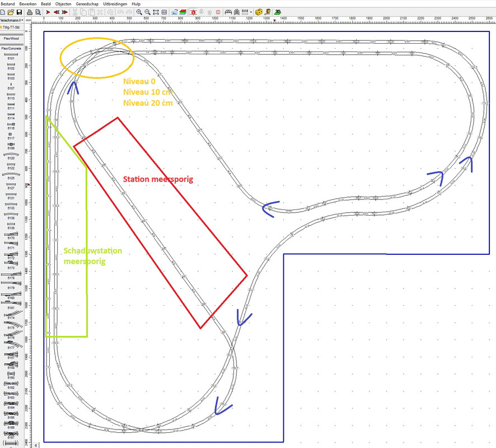Open the Bewerken menu
The image size is (496, 448).
tap(28, 4)
